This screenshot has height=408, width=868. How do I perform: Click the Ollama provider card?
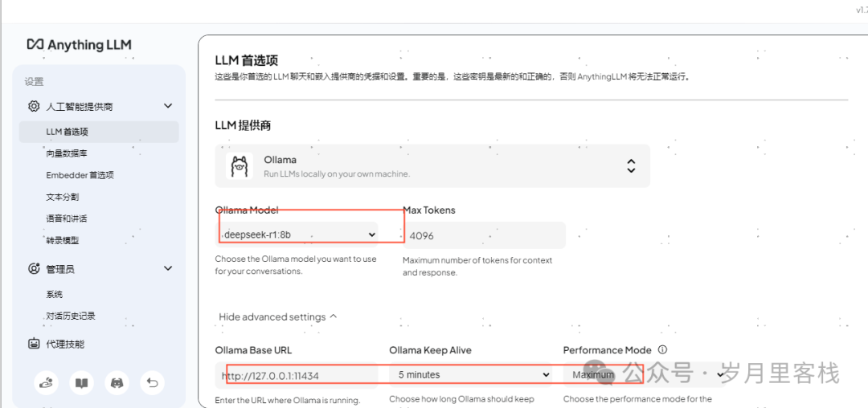point(432,166)
